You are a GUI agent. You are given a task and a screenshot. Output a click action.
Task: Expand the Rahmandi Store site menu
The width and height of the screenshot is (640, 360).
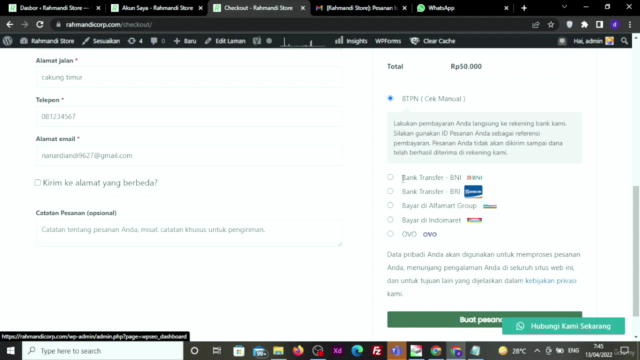(x=47, y=41)
